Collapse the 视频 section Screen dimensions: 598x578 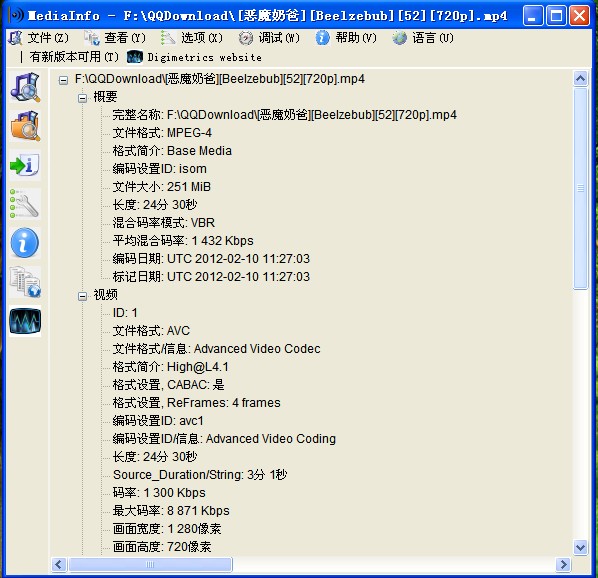[x=82, y=296]
